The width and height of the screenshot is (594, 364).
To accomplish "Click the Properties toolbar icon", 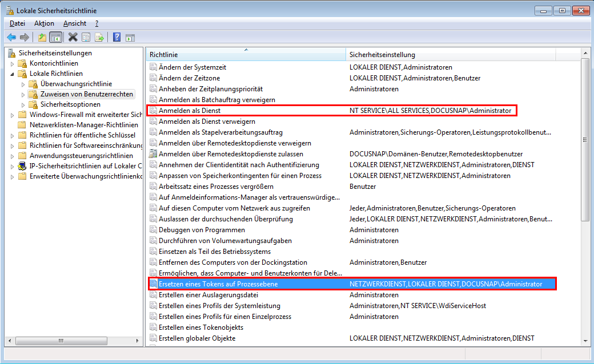I will (86, 38).
